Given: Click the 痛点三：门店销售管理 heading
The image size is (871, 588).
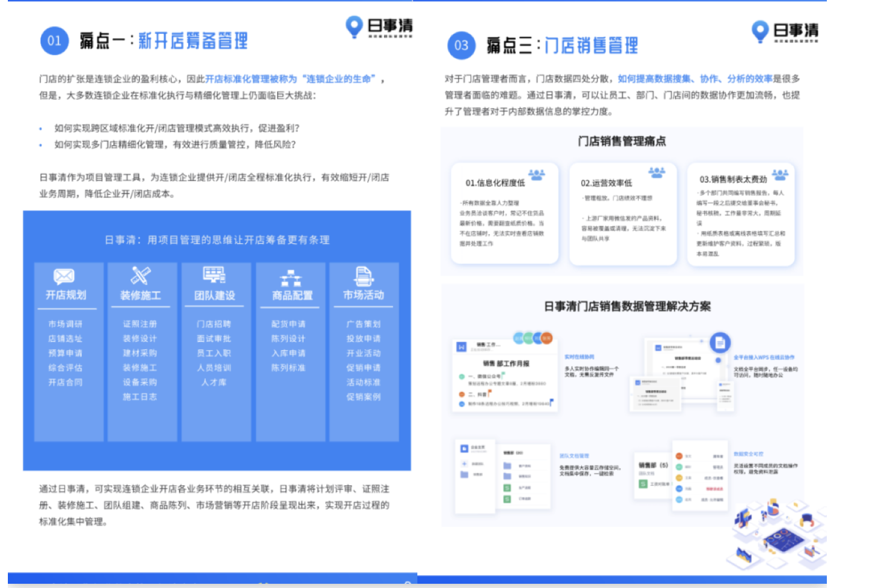Looking at the screenshot, I should (563, 45).
